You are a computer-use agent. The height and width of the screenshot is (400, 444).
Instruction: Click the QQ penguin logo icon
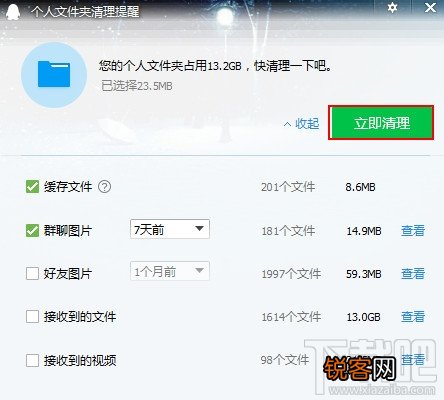click(13, 12)
